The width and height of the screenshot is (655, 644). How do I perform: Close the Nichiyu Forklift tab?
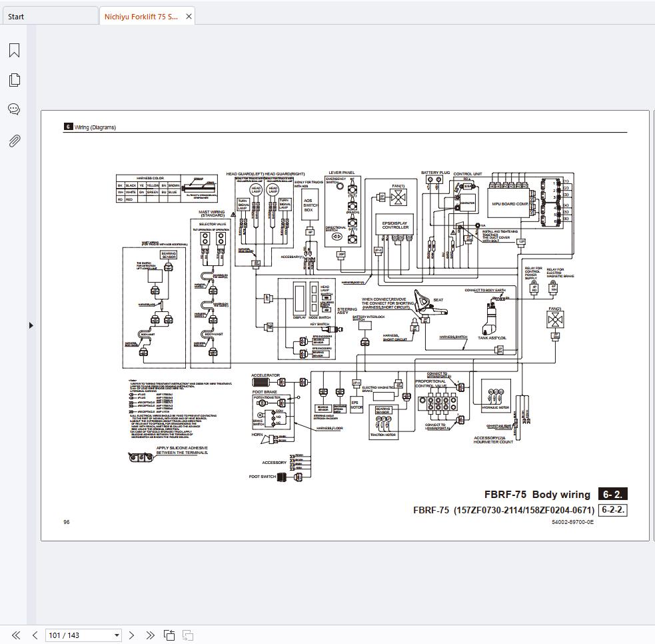pyautogui.click(x=189, y=16)
